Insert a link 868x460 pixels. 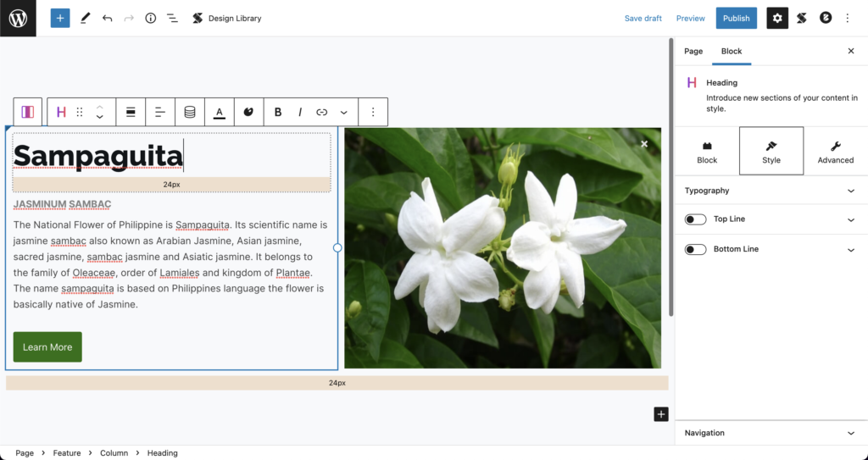[x=321, y=113]
